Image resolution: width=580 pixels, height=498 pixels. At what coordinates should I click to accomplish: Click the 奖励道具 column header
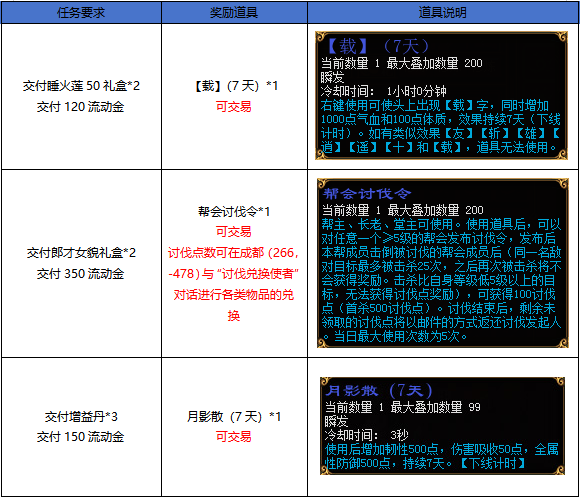click(234, 13)
